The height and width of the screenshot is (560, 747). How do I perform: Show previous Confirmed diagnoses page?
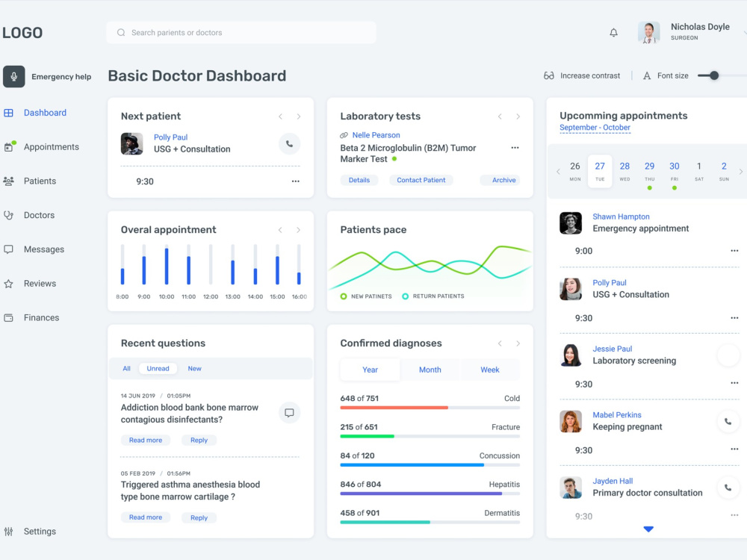click(x=500, y=343)
